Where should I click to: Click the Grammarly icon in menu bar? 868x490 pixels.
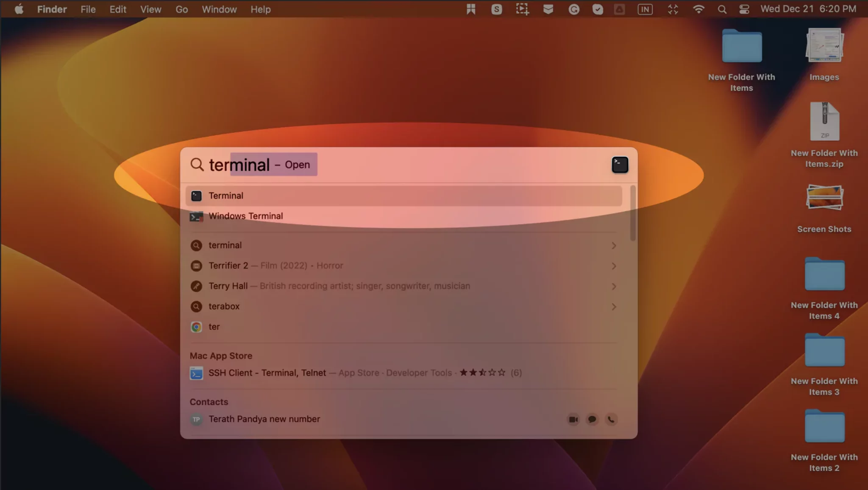pyautogui.click(x=574, y=9)
